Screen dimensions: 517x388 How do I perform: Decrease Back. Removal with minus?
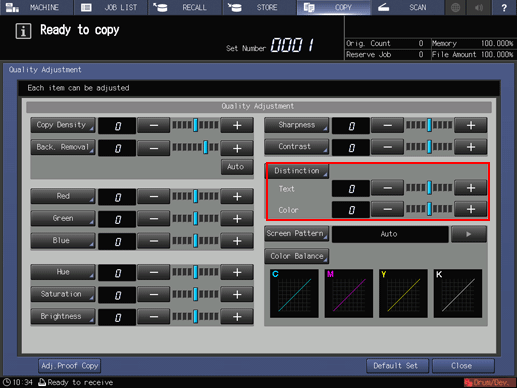(x=154, y=148)
